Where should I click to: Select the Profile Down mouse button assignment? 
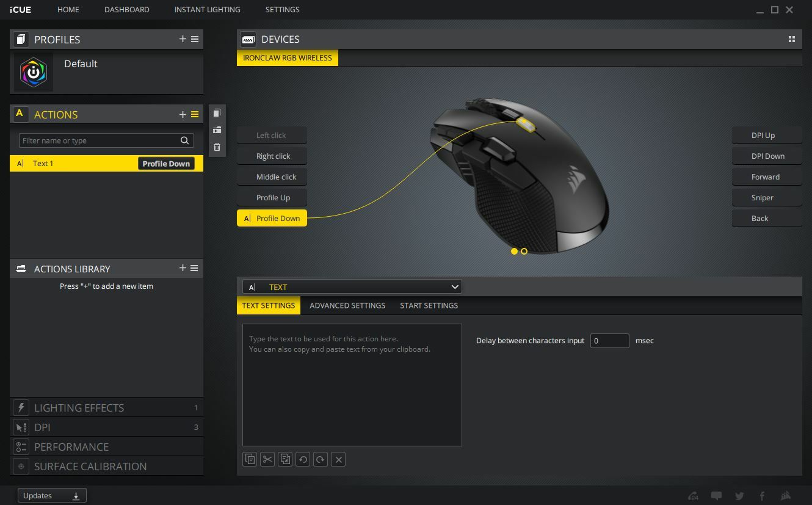coord(272,218)
